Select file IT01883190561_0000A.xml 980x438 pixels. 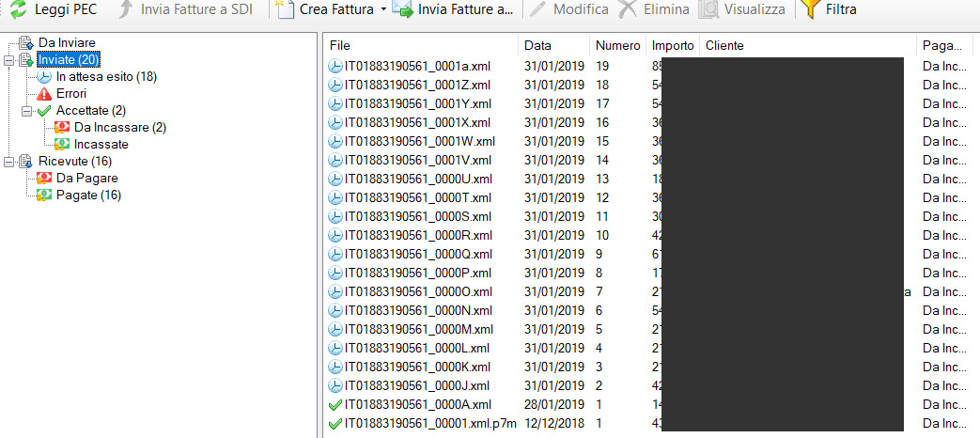(417, 404)
